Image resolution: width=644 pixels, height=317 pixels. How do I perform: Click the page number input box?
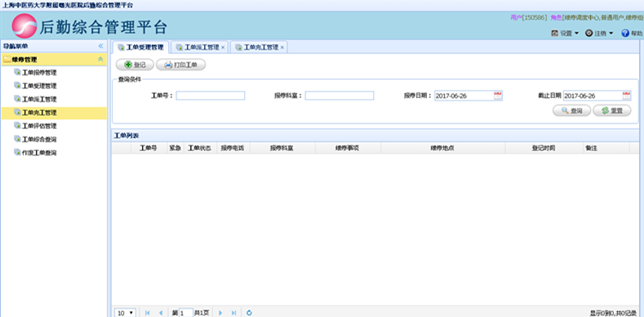tap(185, 313)
